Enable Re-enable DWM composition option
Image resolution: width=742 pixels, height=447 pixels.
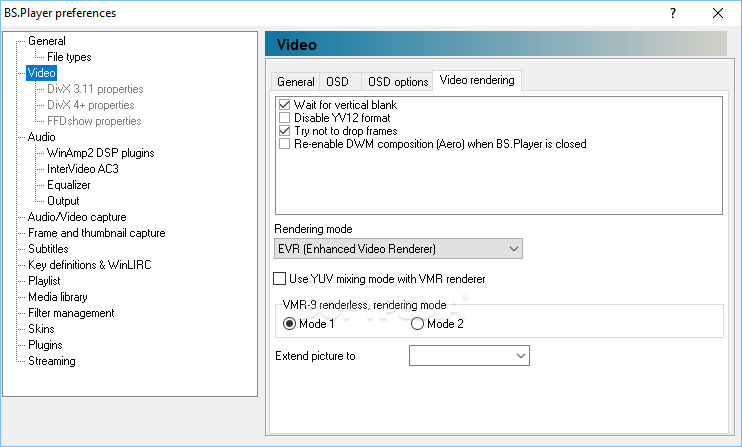284,144
